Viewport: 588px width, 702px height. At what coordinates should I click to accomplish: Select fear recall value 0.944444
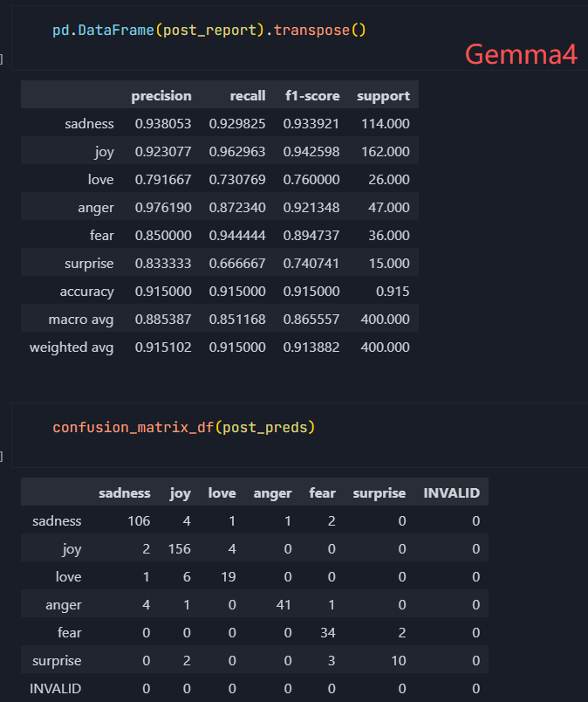[x=237, y=236]
